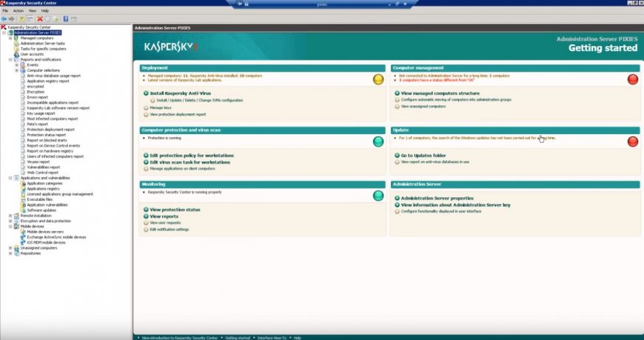
Task: Click the View reports link
Action: pyautogui.click(x=164, y=216)
